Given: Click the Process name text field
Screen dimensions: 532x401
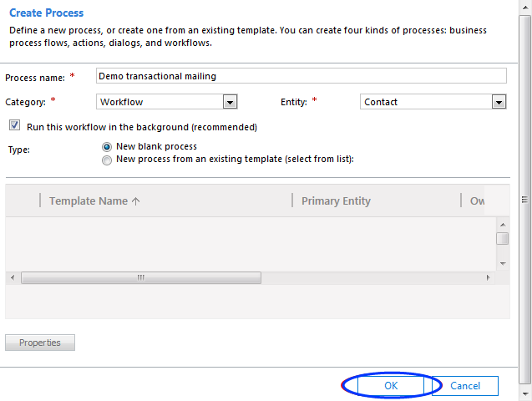Looking at the screenshot, I should (x=301, y=76).
